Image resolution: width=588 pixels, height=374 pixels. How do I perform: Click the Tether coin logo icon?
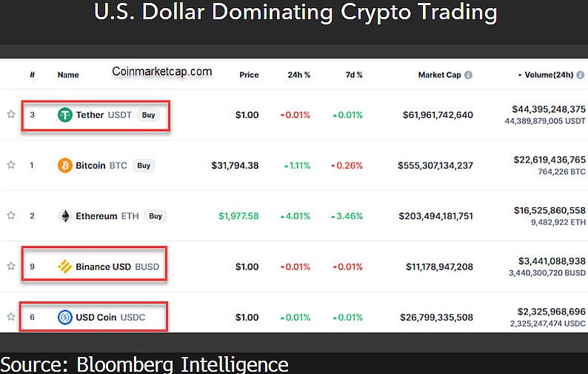[65, 115]
